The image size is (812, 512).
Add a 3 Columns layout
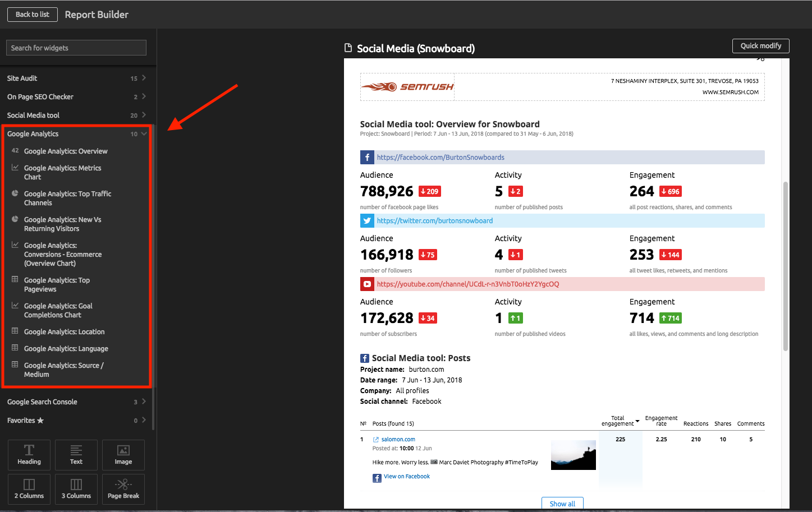[x=76, y=489]
